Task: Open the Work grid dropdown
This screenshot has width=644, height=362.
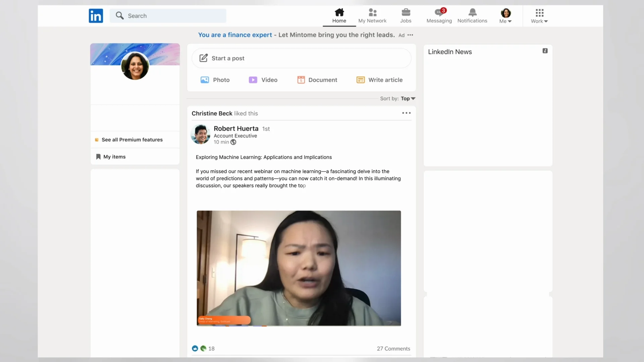Action: (x=539, y=15)
